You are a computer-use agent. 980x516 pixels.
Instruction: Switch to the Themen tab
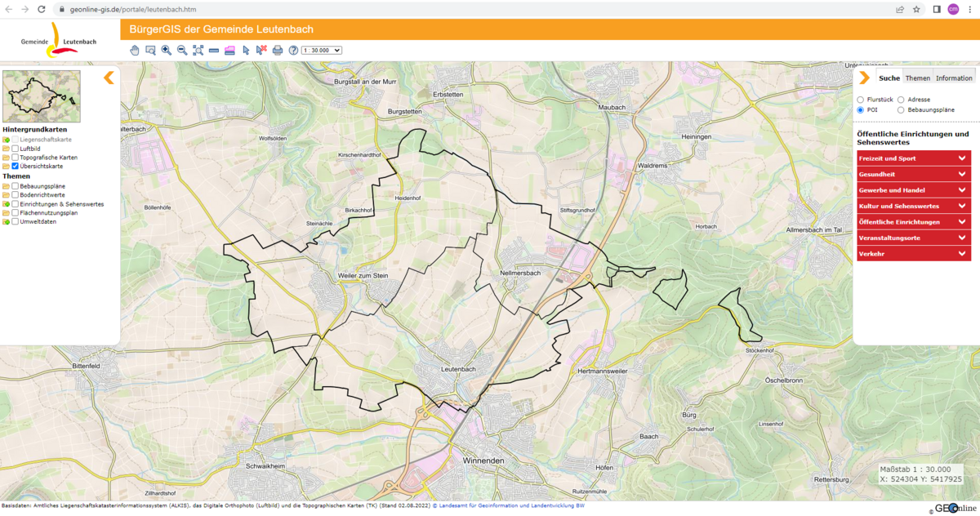click(918, 78)
